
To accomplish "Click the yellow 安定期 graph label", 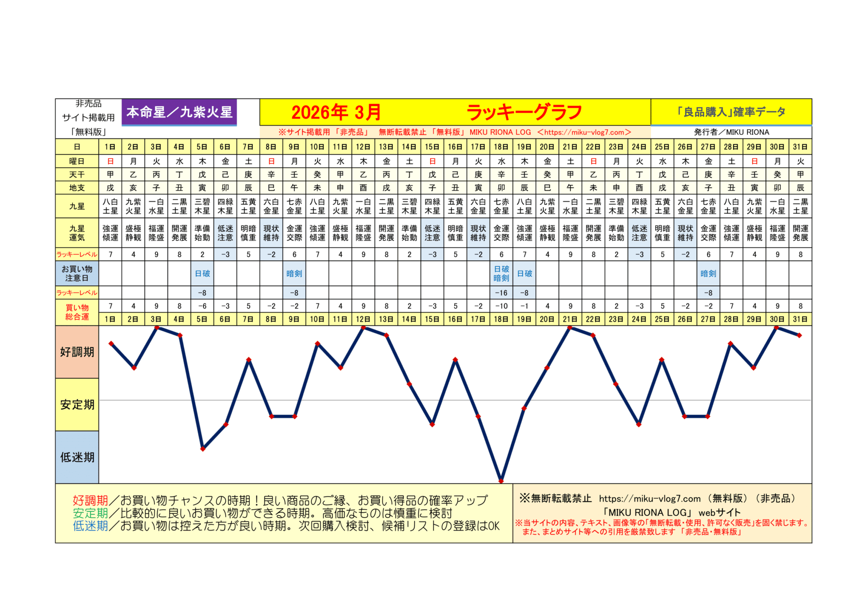I will click(77, 404).
